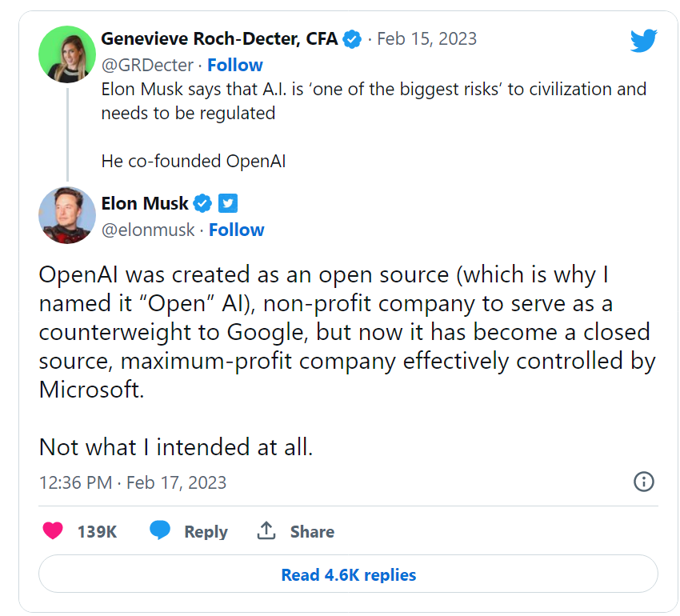This screenshot has height=616, width=680.
Task: Click the share upload arrow icon
Action: (266, 531)
